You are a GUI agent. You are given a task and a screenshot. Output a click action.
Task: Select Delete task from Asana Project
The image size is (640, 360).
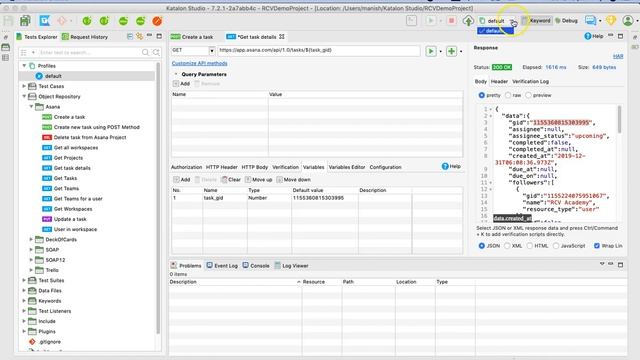(90, 137)
